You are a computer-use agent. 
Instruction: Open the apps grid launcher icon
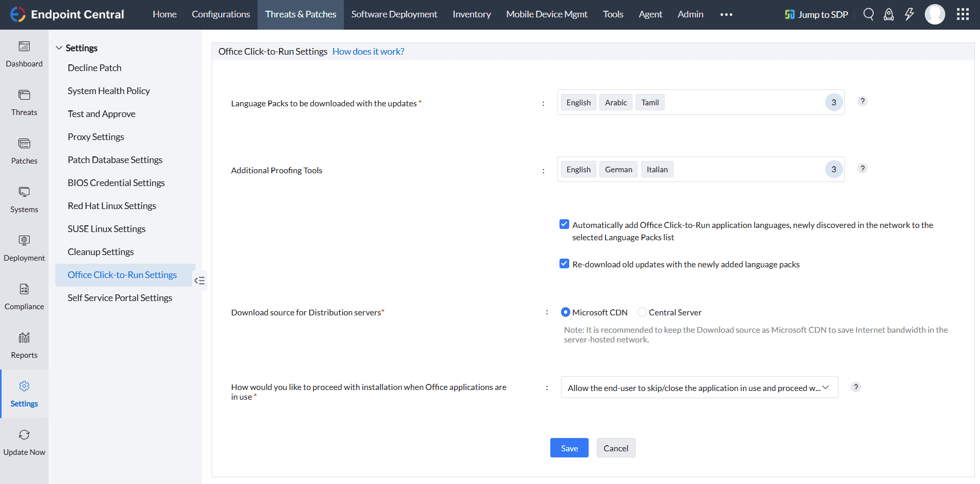pyautogui.click(x=963, y=14)
